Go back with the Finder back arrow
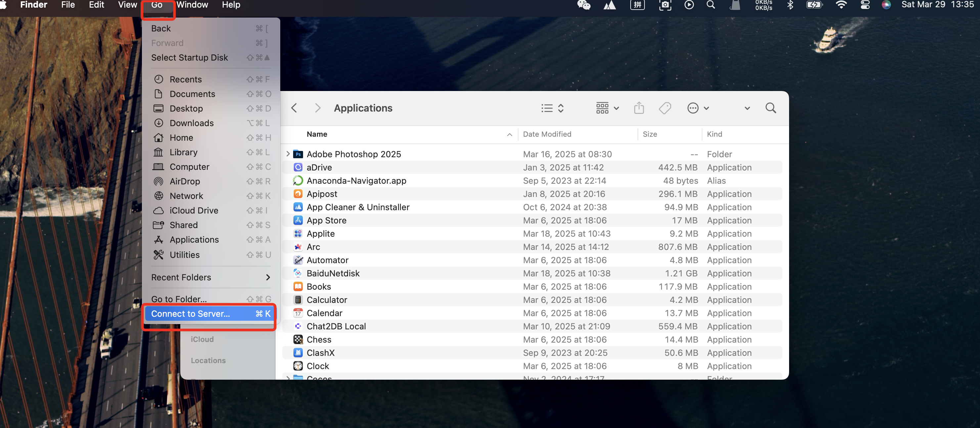Viewport: 980px width, 428px height. coord(294,108)
